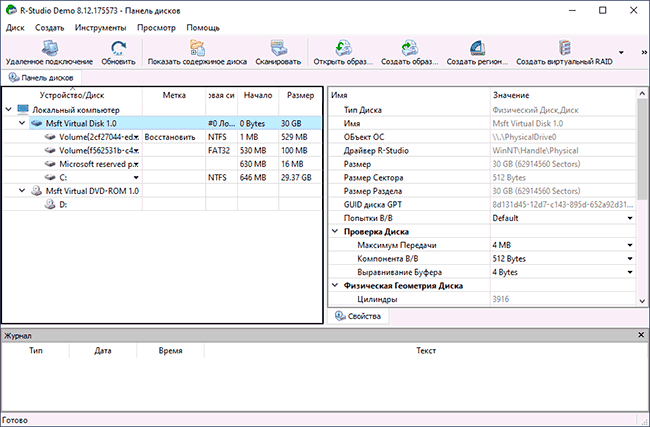The height and width of the screenshot is (427, 650).
Task: Click the R-Studio app icon in title bar
Action: (11, 10)
